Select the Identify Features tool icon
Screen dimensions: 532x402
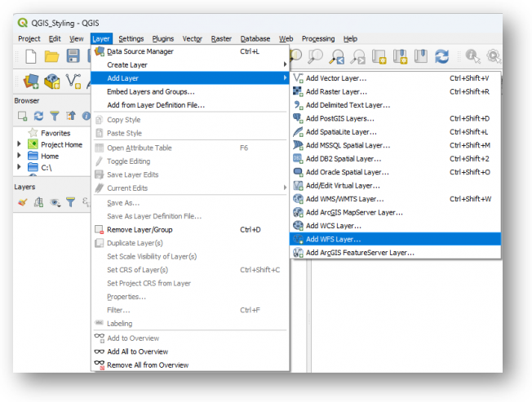[x=472, y=56]
